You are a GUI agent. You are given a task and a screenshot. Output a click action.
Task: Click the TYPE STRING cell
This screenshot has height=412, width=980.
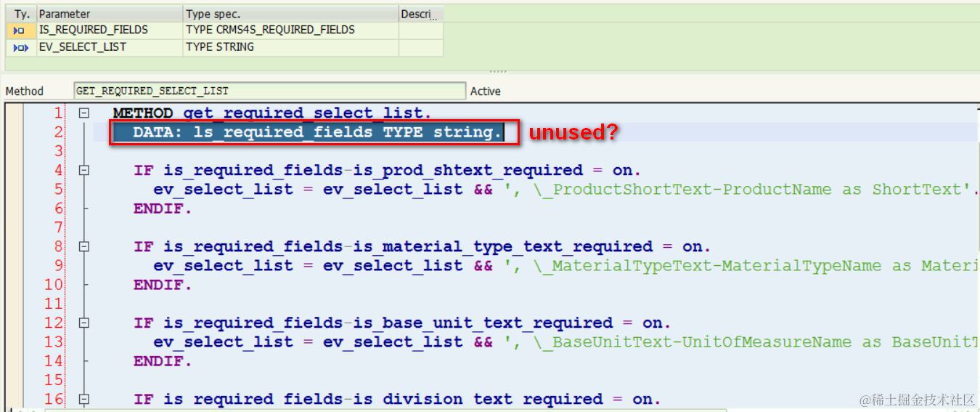click(290, 47)
